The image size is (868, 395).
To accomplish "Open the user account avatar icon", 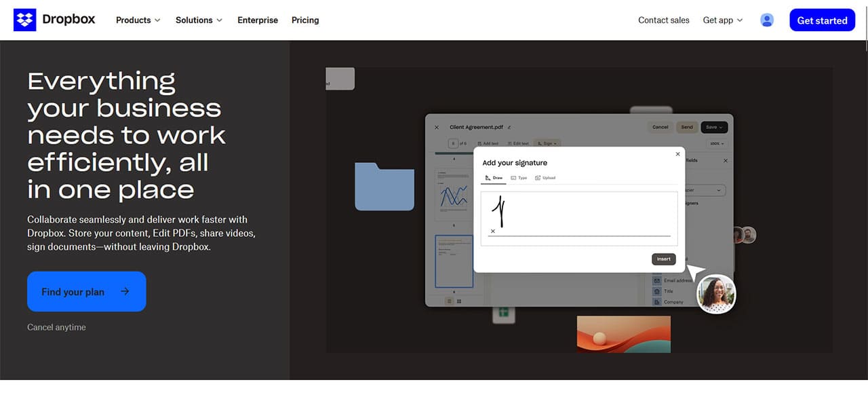I will coord(767,20).
